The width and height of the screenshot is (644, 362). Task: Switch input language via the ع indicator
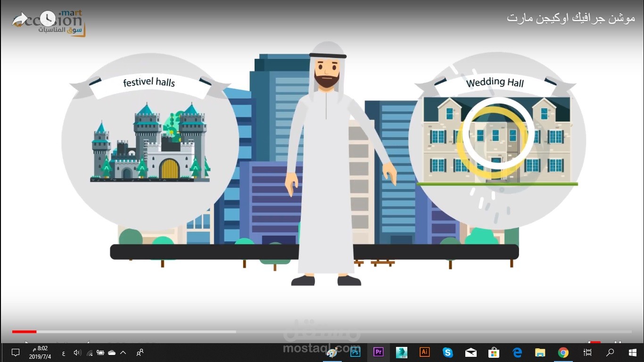64,352
